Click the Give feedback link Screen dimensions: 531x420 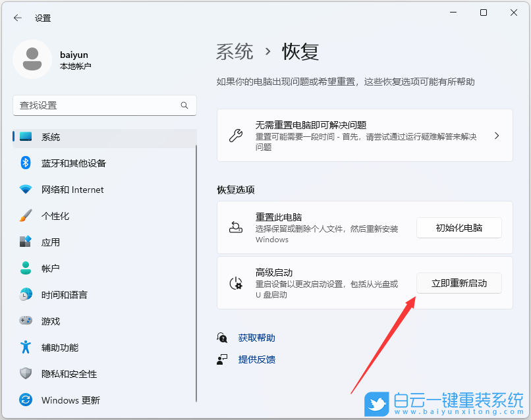click(x=256, y=359)
